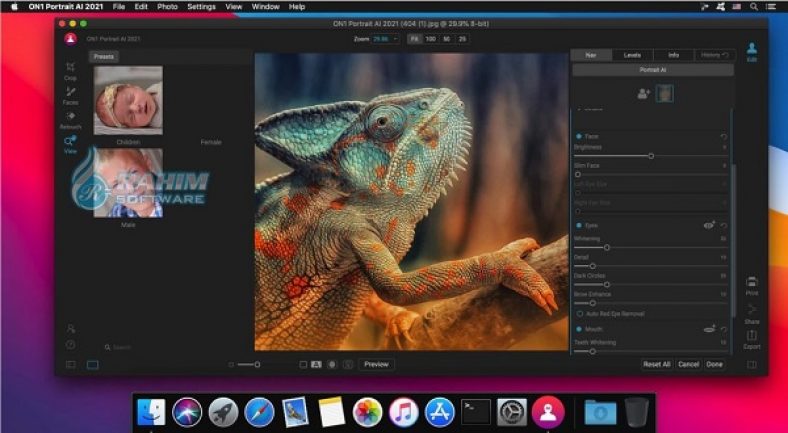Open Launchpad from the dock
This screenshot has height=433, width=788.
click(x=223, y=412)
